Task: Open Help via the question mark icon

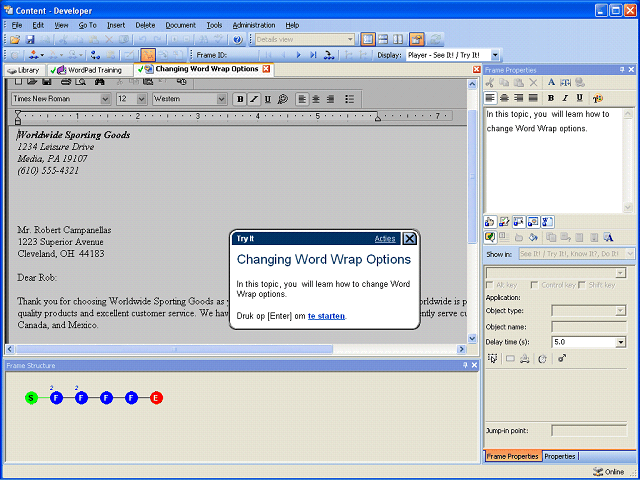Action: 238,40
